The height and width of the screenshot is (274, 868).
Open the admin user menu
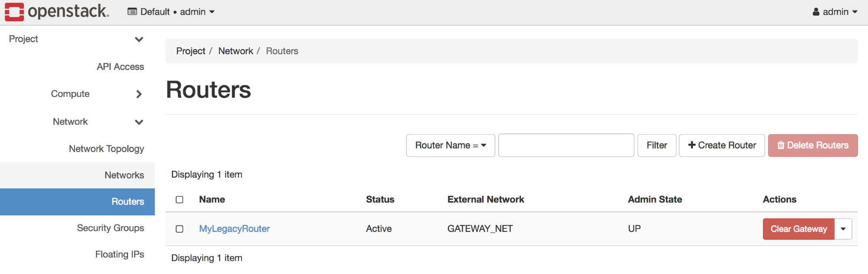(835, 12)
